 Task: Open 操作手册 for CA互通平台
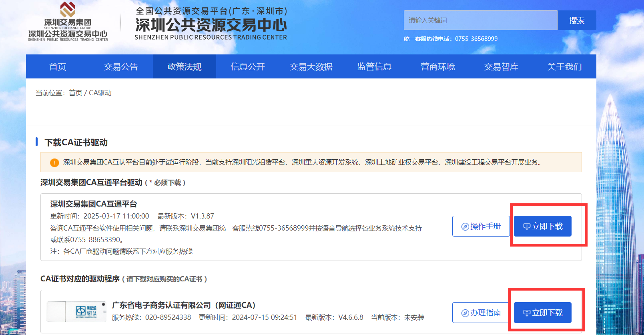[481, 226]
